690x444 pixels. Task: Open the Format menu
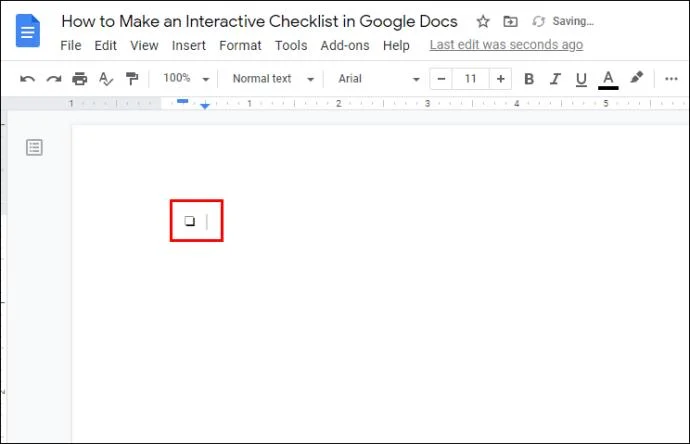tap(240, 45)
